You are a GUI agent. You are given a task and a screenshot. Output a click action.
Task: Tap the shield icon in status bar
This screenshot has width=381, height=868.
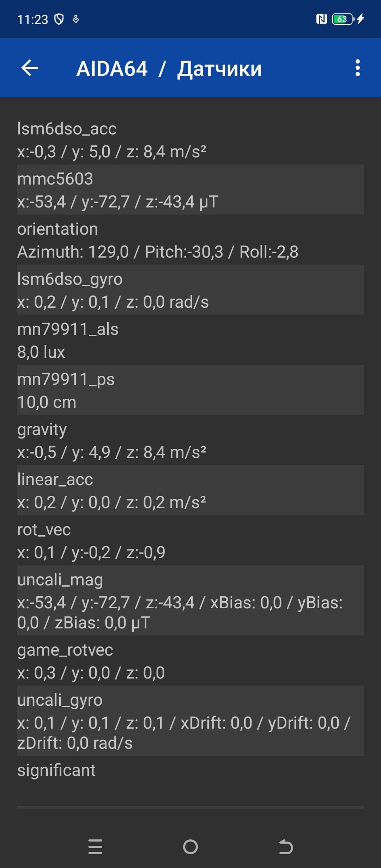click(59, 19)
